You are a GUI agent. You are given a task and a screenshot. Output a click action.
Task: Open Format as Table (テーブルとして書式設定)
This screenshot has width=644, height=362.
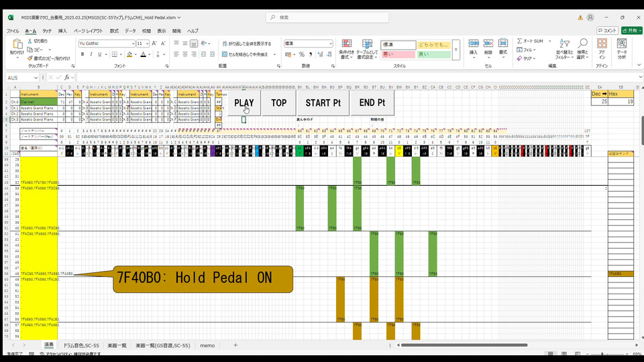367,49
